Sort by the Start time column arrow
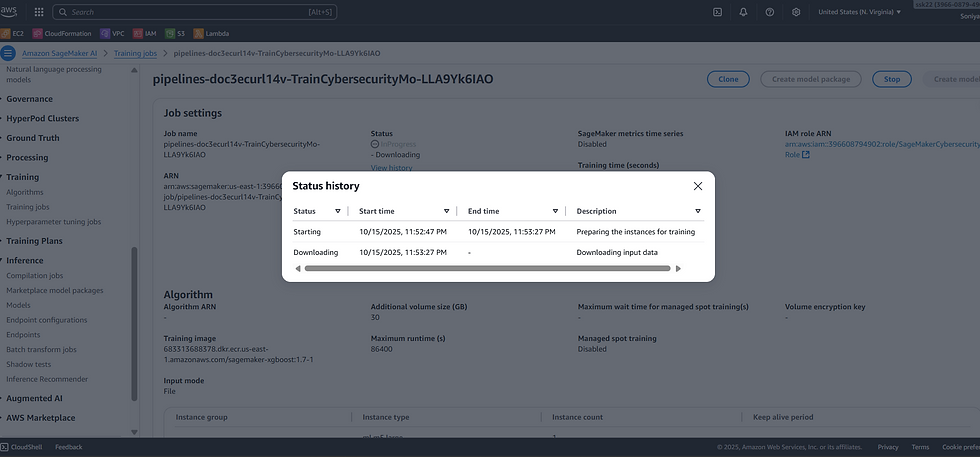This screenshot has height=457, width=980. click(x=446, y=211)
